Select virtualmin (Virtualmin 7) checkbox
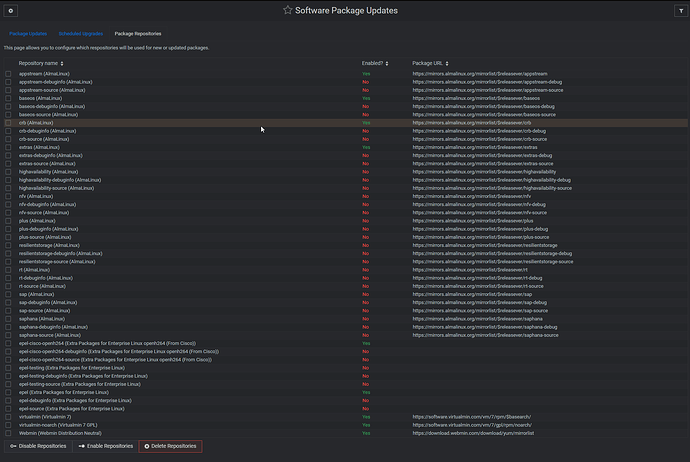690x462 pixels. (8, 417)
